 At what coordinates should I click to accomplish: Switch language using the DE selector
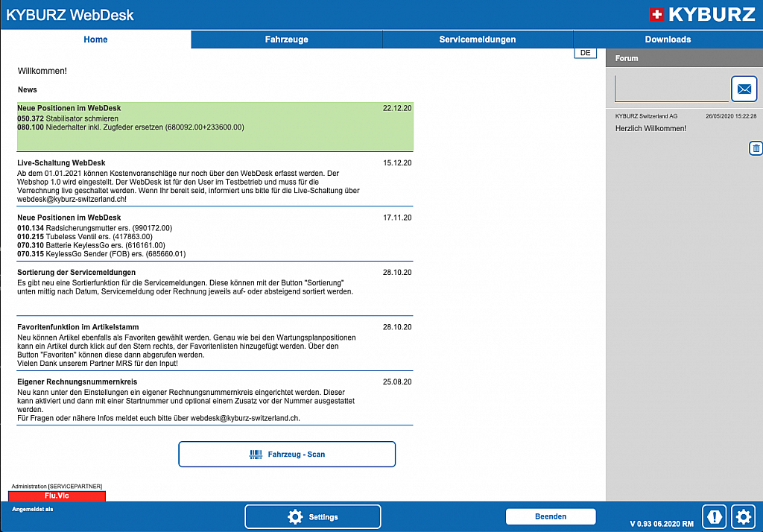pyautogui.click(x=585, y=52)
